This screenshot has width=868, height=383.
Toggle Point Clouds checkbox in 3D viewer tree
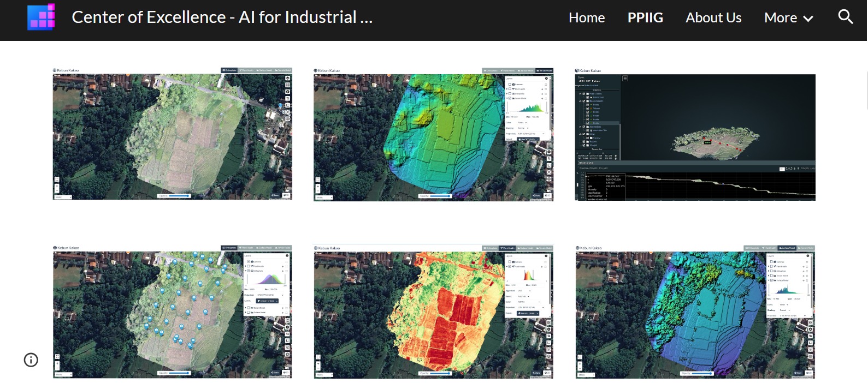pos(583,94)
